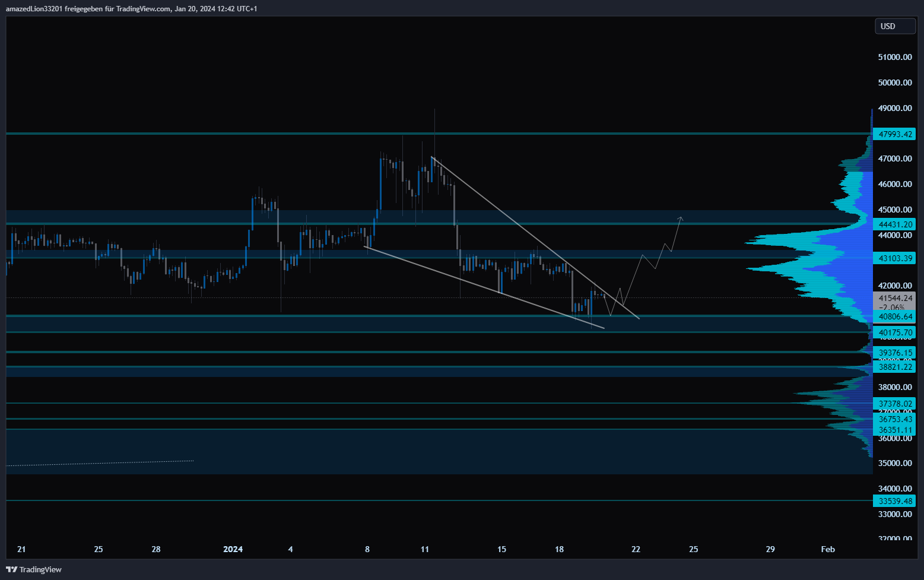Click the 42000.00 price axis tick
The image size is (924, 580).
tap(895, 286)
